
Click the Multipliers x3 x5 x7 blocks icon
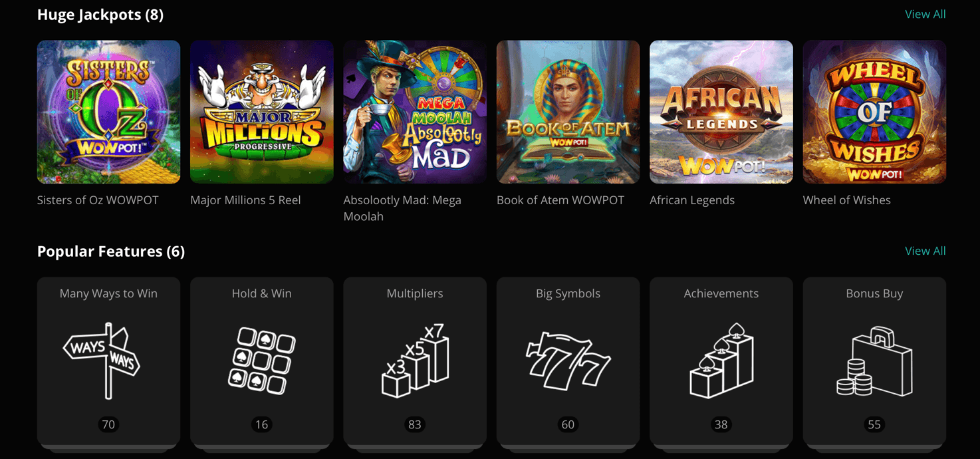(415, 361)
